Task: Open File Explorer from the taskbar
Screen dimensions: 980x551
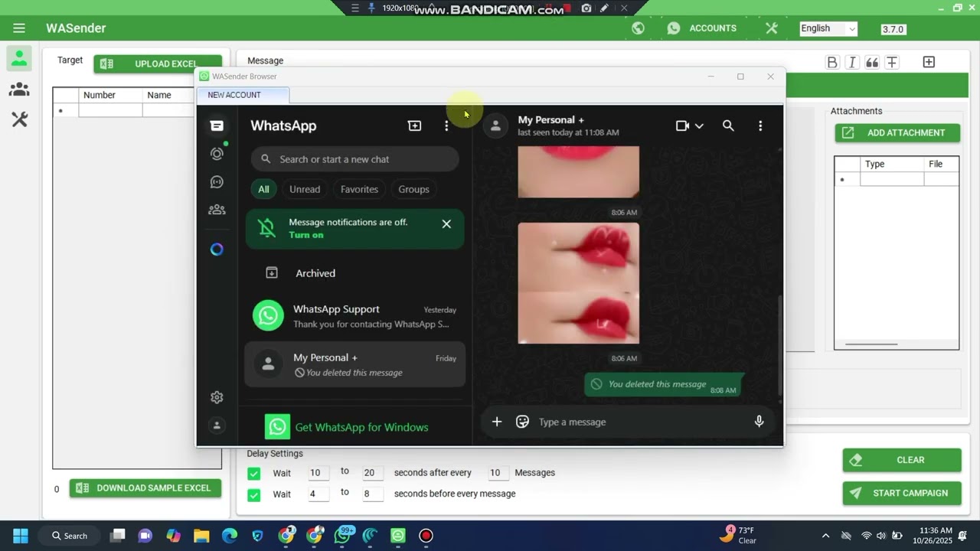Action: pyautogui.click(x=201, y=536)
